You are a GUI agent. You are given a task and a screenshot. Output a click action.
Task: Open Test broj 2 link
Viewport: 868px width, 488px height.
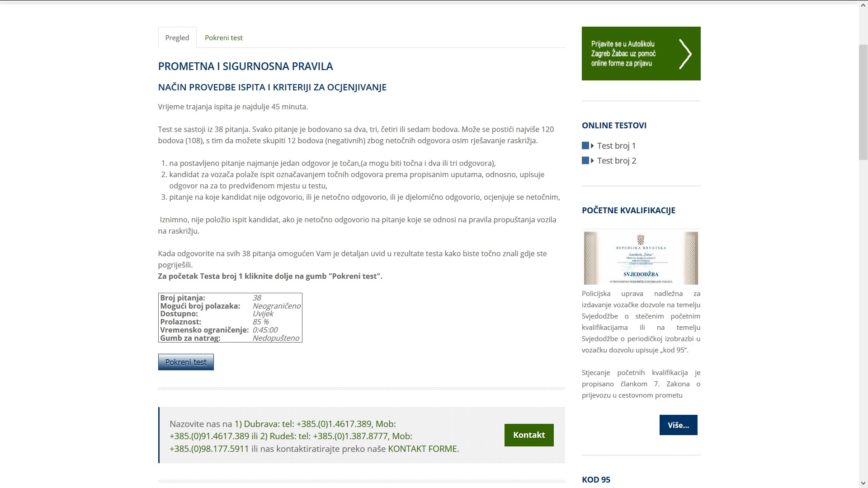coord(617,160)
